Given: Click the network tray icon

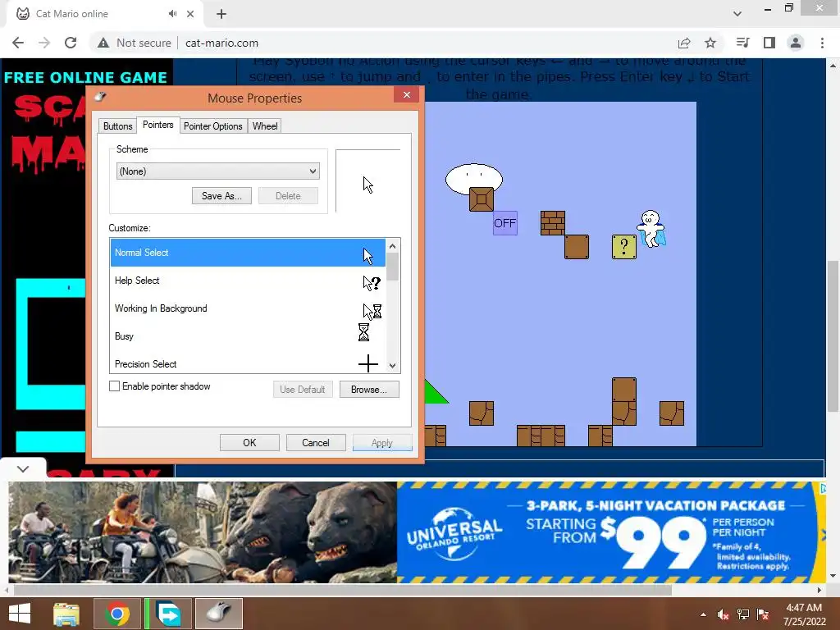Looking at the screenshot, I should 743,614.
